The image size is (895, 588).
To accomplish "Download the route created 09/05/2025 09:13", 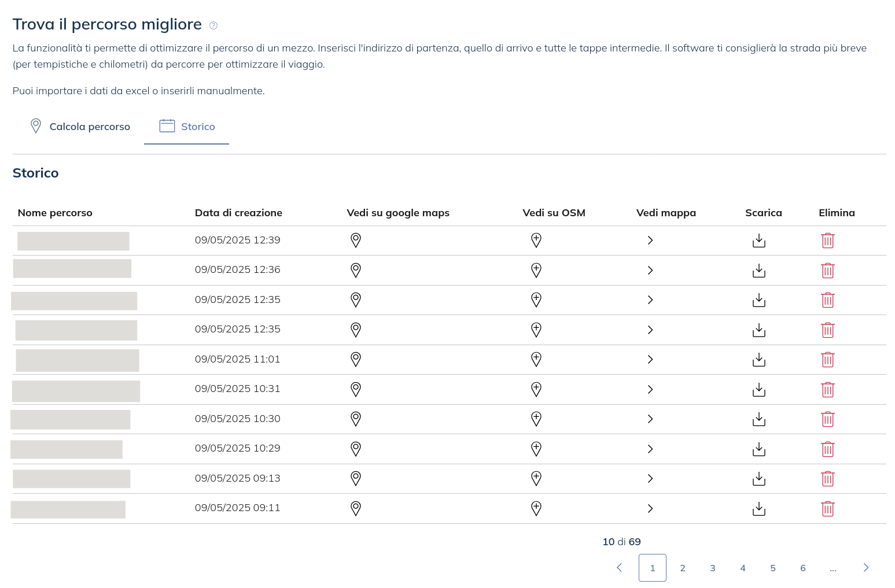I will (758, 479).
